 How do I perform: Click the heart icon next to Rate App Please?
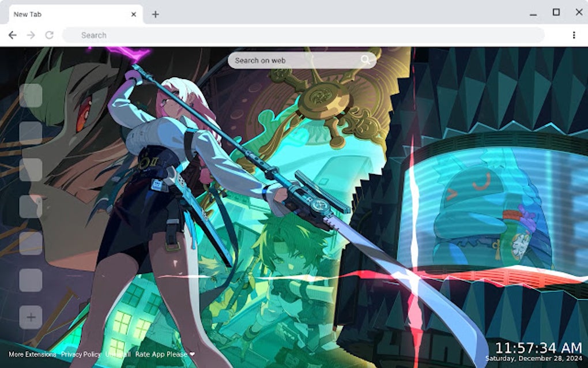192,355
